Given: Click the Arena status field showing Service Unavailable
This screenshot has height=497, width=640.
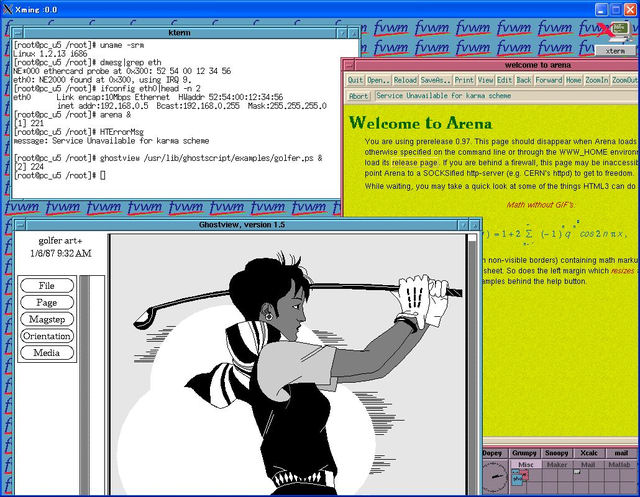Looking at the screenshot, I should coord(506,96).
